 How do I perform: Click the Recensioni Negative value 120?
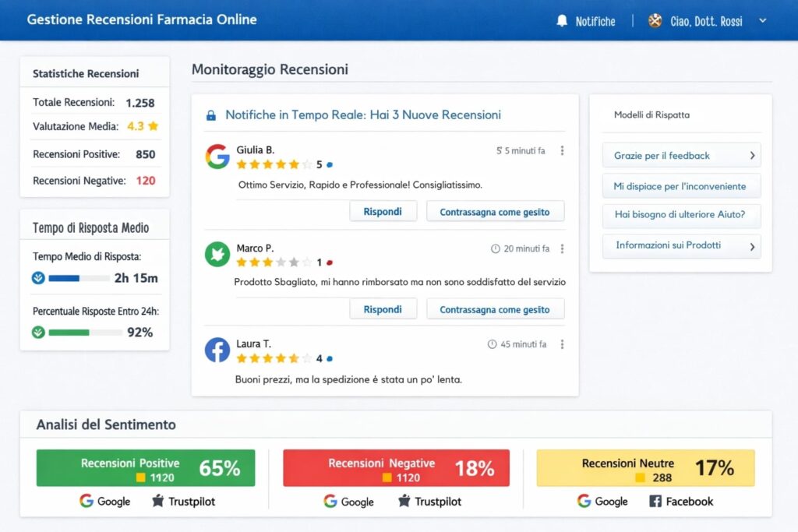click(146, 181)
